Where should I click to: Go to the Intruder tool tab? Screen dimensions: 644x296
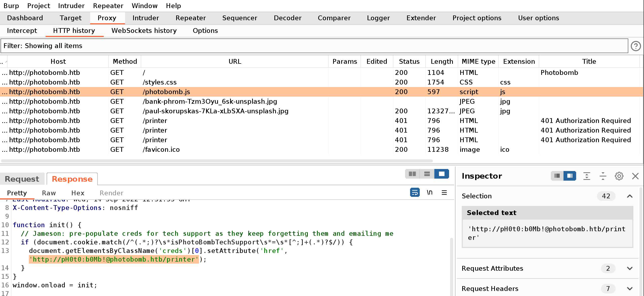click(146, 18)
